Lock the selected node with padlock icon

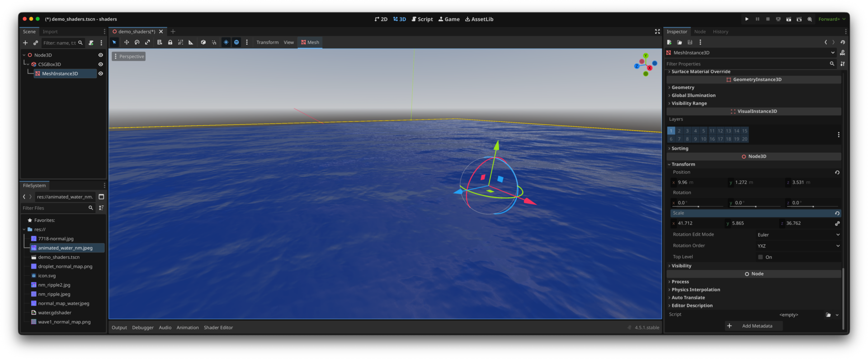point(170,42)
